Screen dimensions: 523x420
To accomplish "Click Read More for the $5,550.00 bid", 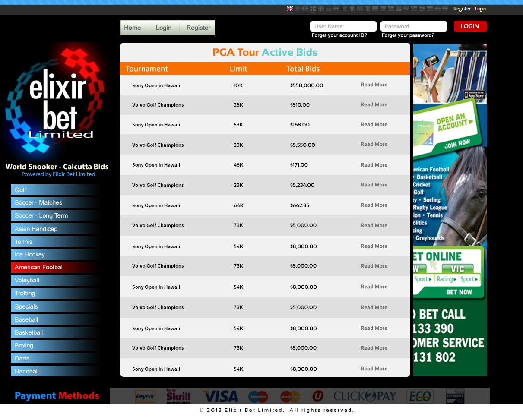I will point(374,144).
